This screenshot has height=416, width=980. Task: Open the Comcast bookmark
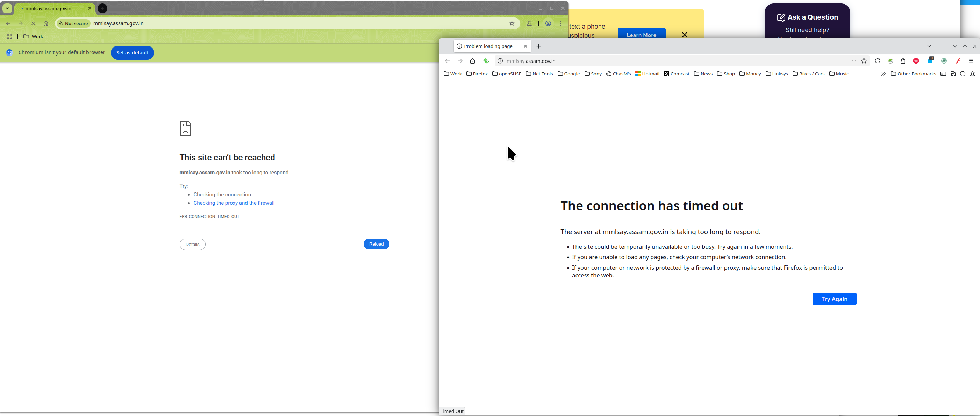click(677, 74)
